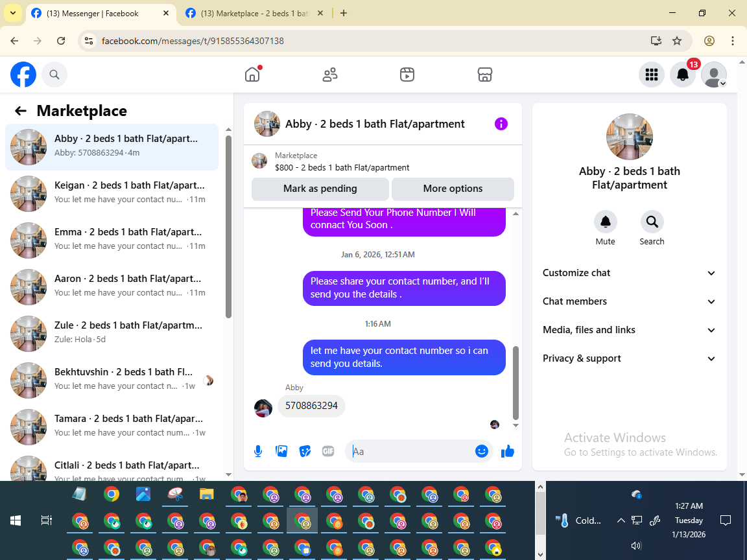The image size is (747, 560).
Task: Open Zule conversation in list
Action: coord(112,334)
